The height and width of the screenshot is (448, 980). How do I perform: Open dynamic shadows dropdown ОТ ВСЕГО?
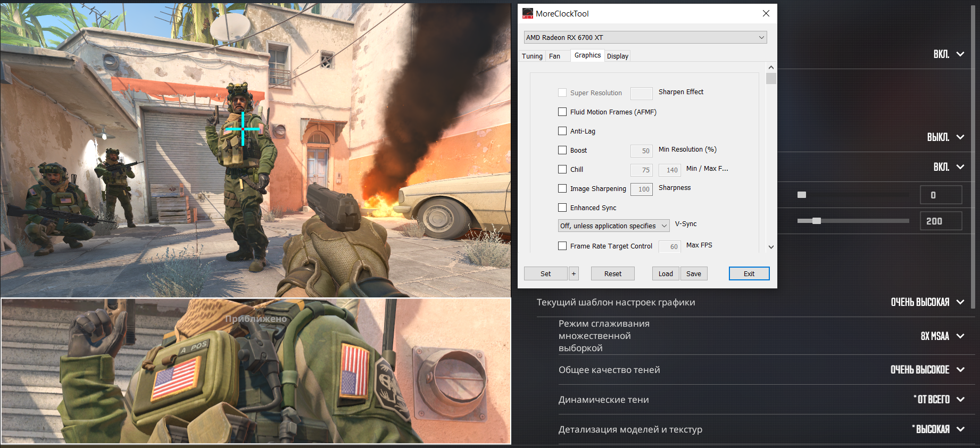(939, 400)
